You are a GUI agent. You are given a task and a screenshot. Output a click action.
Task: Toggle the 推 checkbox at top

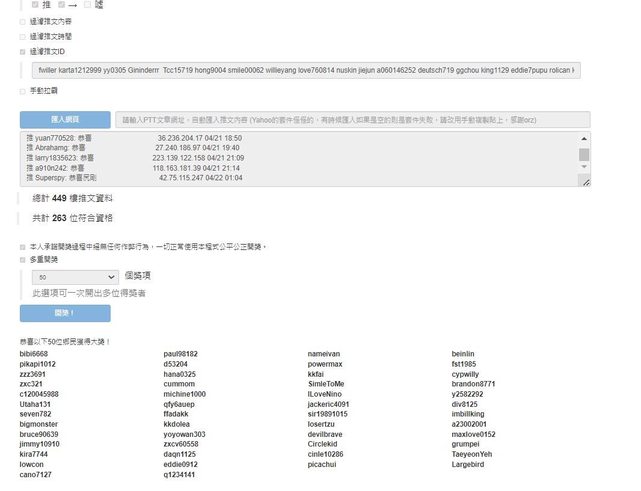(36, 5)
